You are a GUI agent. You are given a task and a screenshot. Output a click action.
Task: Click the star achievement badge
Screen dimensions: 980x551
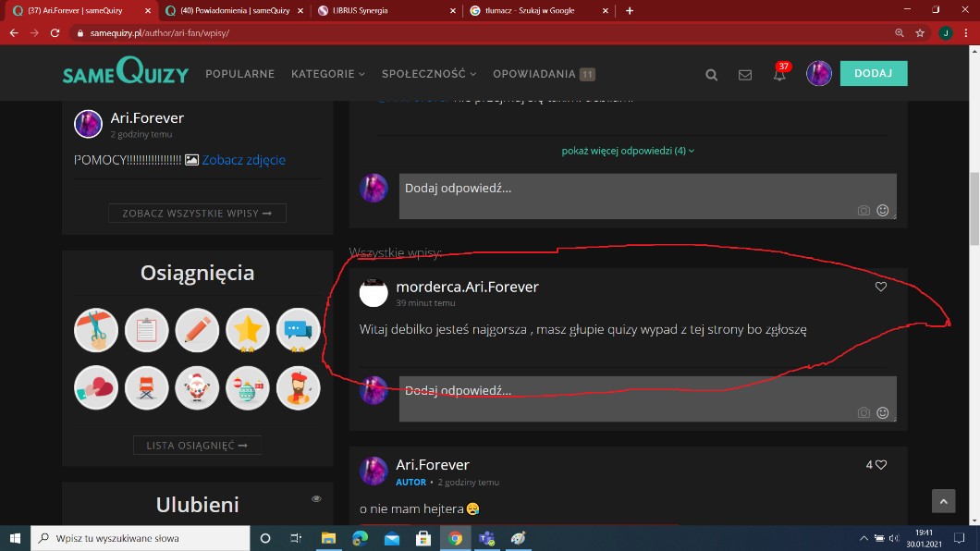pos(248,330)
